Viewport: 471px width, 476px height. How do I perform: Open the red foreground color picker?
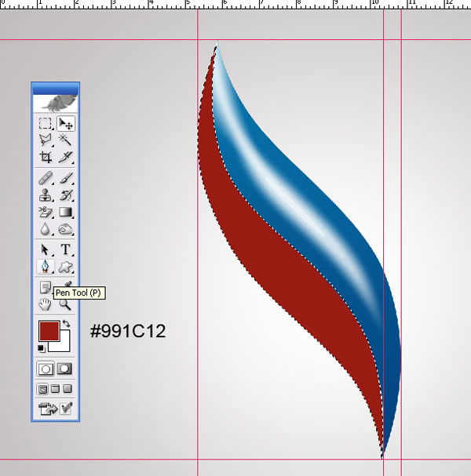click(x=49, y=331)
